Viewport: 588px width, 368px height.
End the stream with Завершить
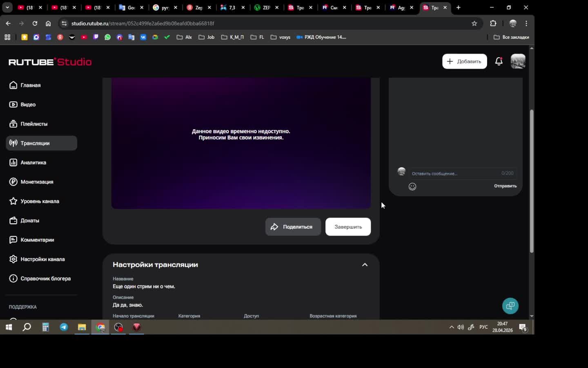(348, 227)
